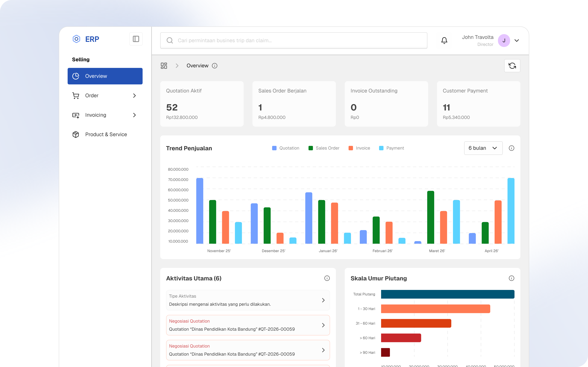Toggle the Payment legend series
The image size is (588, 367).
pos(391,148)
